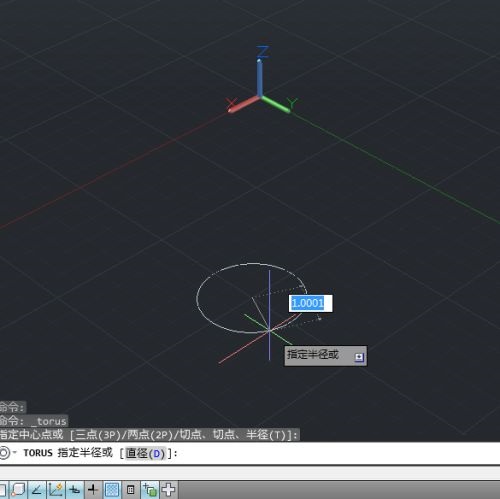Toggle transparency display checkered icon
Viewport: 500px width, 499px height.
pos(112,489)
